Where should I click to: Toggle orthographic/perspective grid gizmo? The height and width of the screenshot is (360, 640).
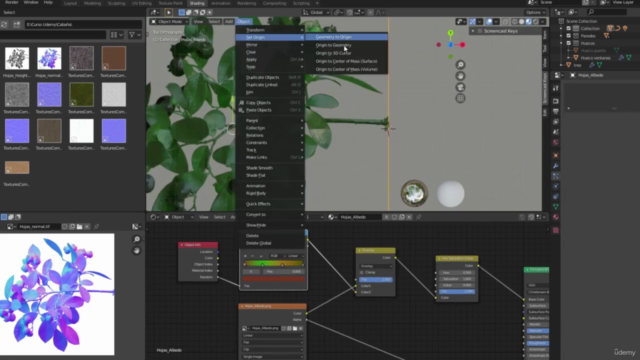click(x=460, y=98)
